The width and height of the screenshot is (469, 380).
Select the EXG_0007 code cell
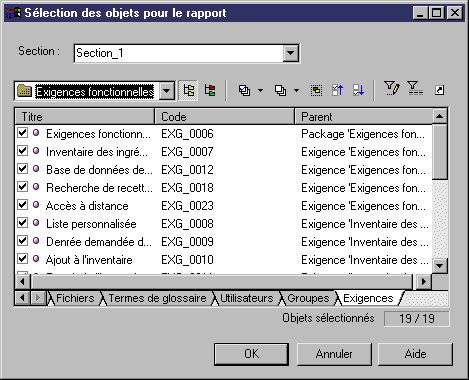[187, 152]
